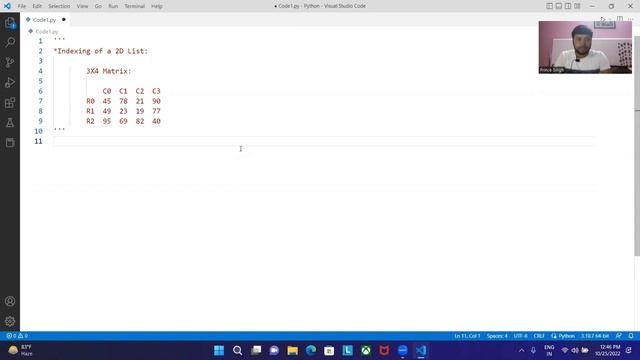Viewport: 640px width, 360px height.
Task: Change file encoding via UTF-8
Action: [x=520, y=336]
